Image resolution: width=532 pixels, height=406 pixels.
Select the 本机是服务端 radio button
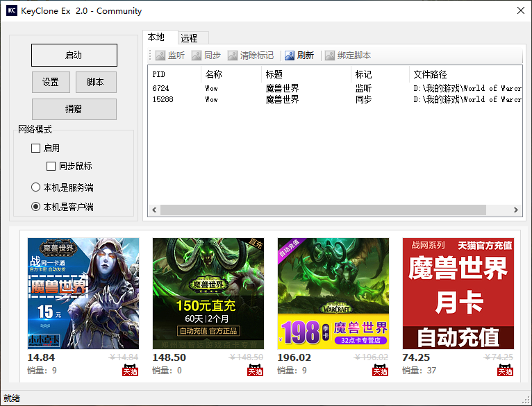[35, 187]
